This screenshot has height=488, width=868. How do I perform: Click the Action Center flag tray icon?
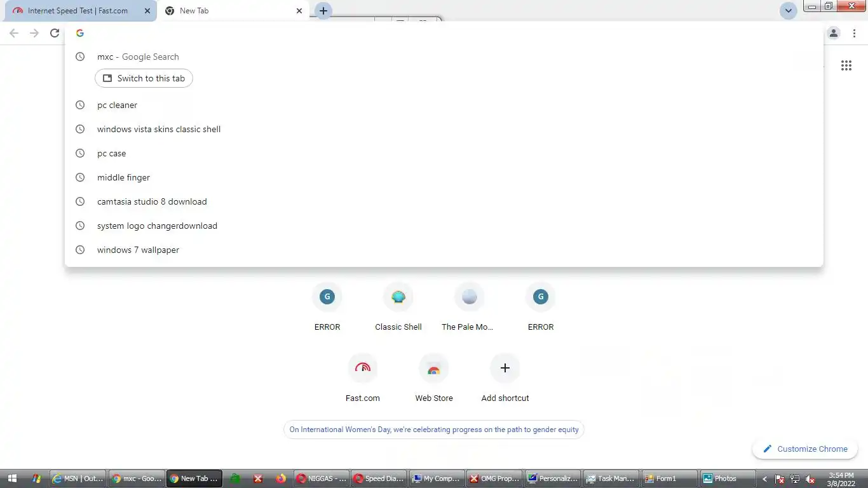(780, 479)
